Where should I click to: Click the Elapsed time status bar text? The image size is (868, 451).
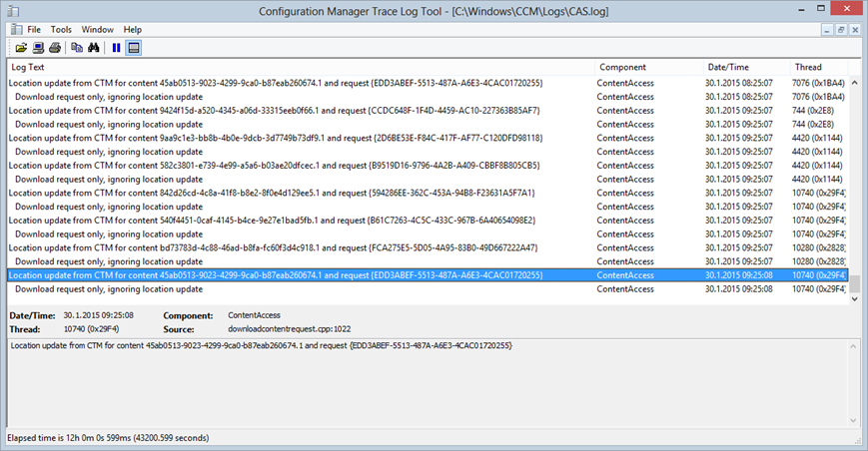click(x=108, y=438)
